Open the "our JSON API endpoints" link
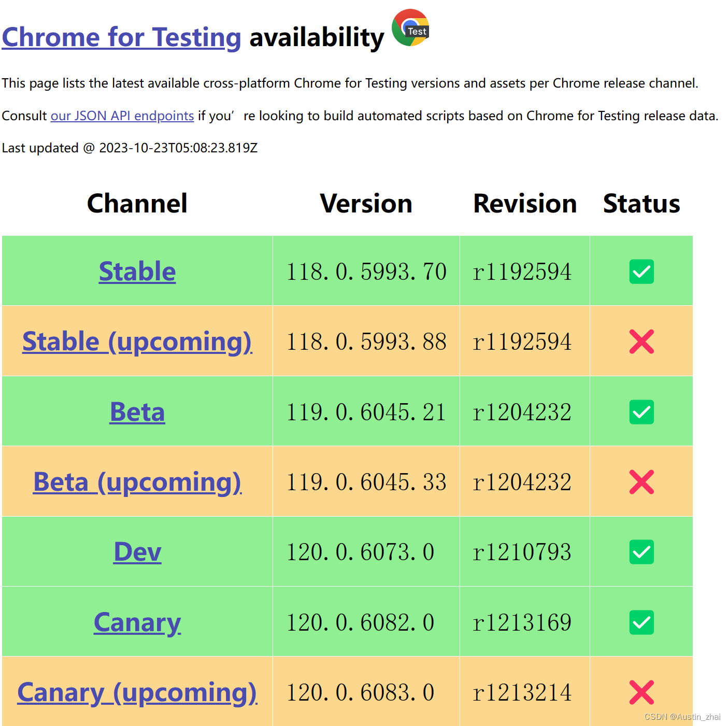 [x=122, y=116]
